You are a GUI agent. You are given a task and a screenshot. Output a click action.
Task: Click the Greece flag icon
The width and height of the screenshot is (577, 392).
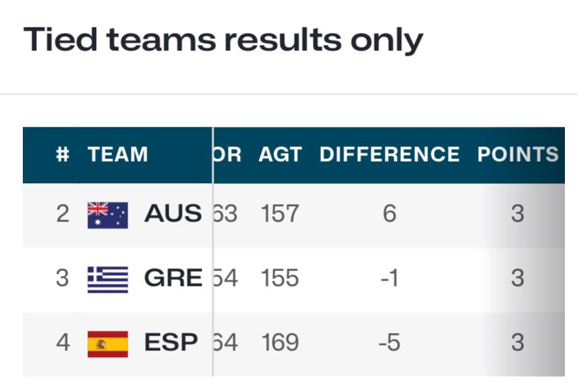107,279
